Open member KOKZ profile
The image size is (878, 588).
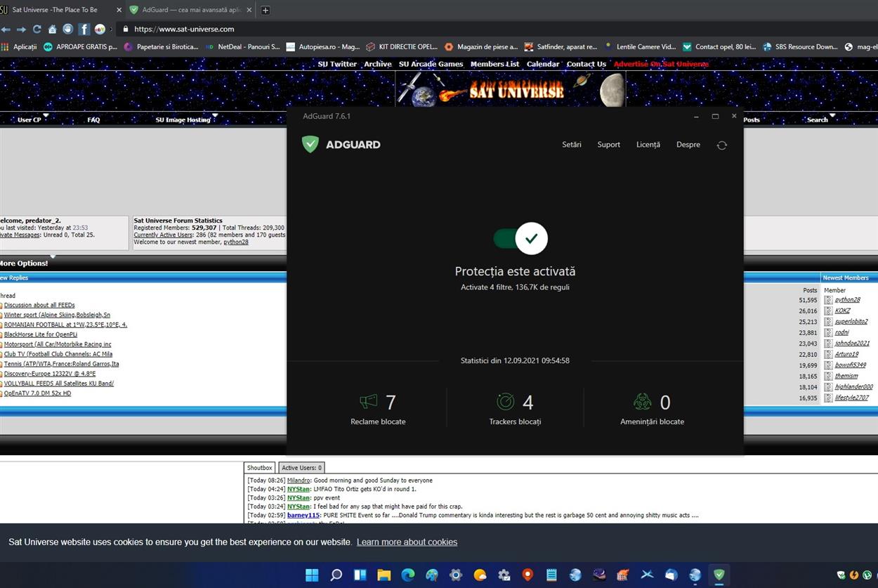click(842, 311)
